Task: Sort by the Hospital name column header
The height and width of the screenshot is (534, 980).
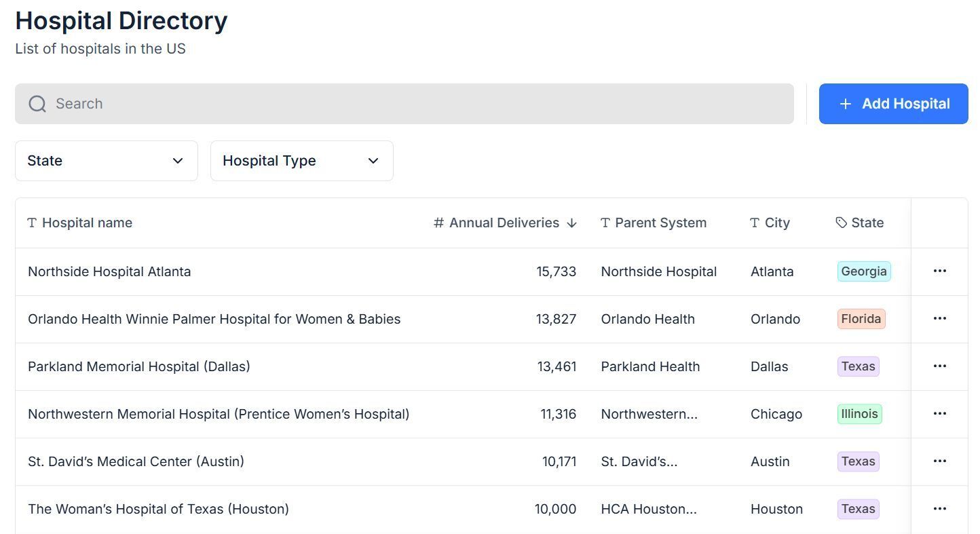Action: click(87, 223)
